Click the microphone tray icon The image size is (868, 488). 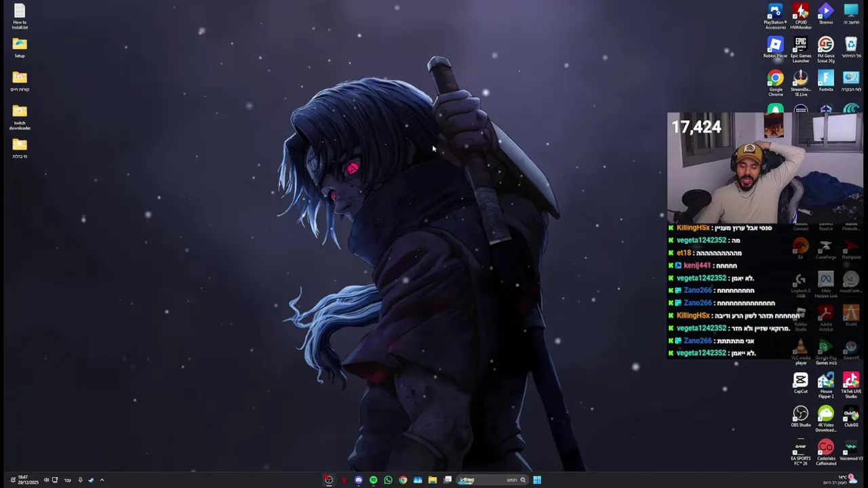80,480
